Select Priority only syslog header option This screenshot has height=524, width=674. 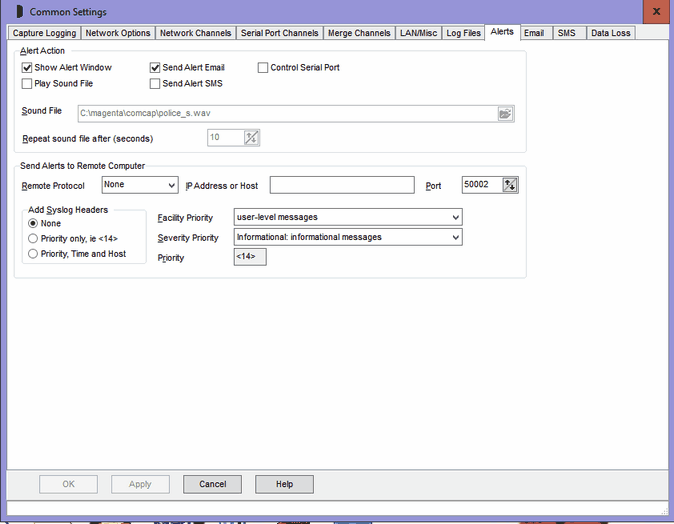(33, 239)
